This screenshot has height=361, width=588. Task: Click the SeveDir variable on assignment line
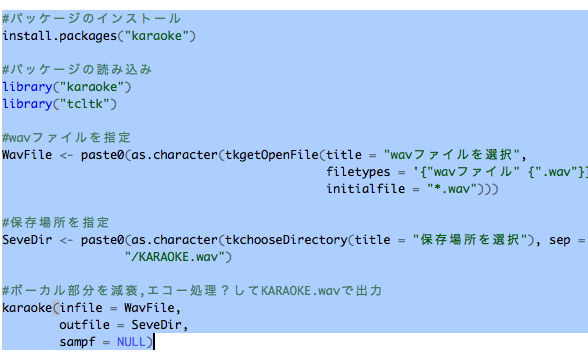tap(27, 240)
